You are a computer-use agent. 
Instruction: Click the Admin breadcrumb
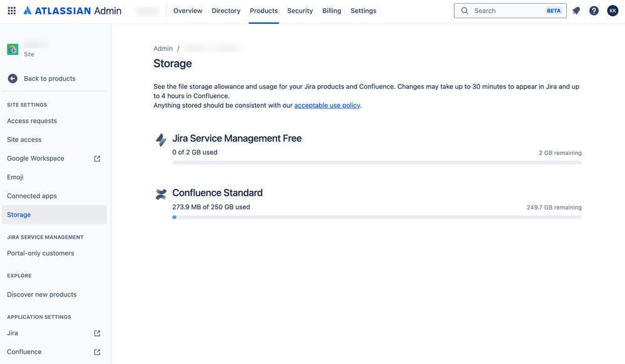163,48
